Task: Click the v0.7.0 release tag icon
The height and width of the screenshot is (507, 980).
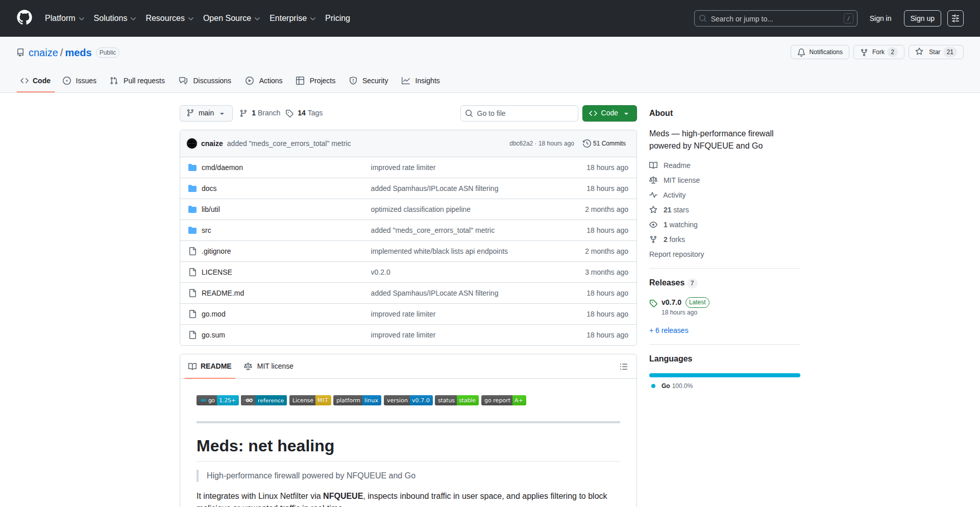Action: (653, 303)
